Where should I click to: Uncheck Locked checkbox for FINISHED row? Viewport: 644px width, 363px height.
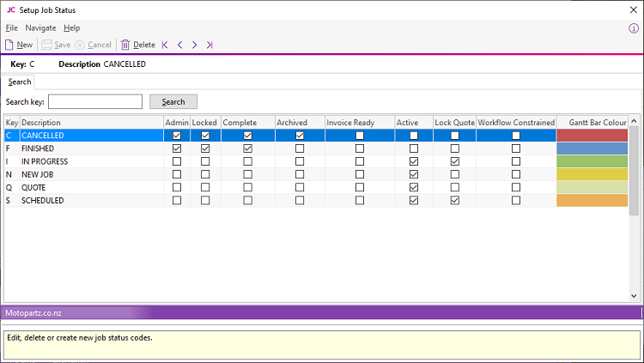click(x=204, y=148)
